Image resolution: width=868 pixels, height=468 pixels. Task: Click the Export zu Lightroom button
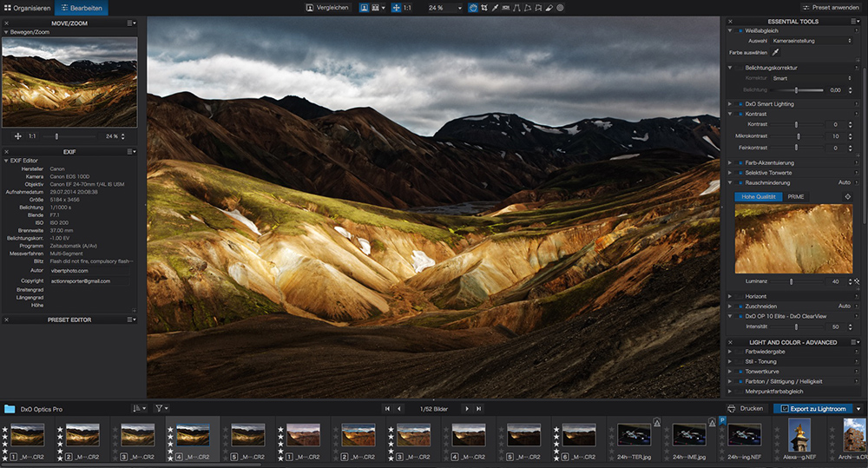pos(813,408)
